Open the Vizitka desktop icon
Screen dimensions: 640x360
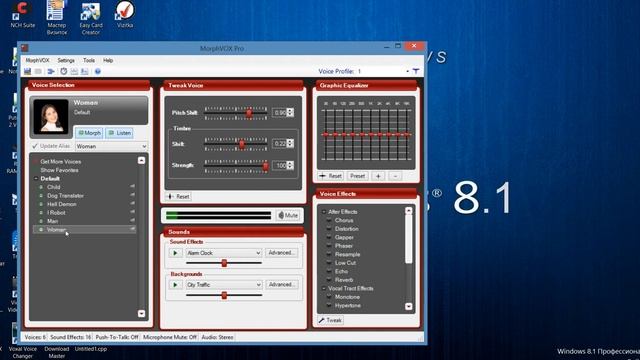124,15
